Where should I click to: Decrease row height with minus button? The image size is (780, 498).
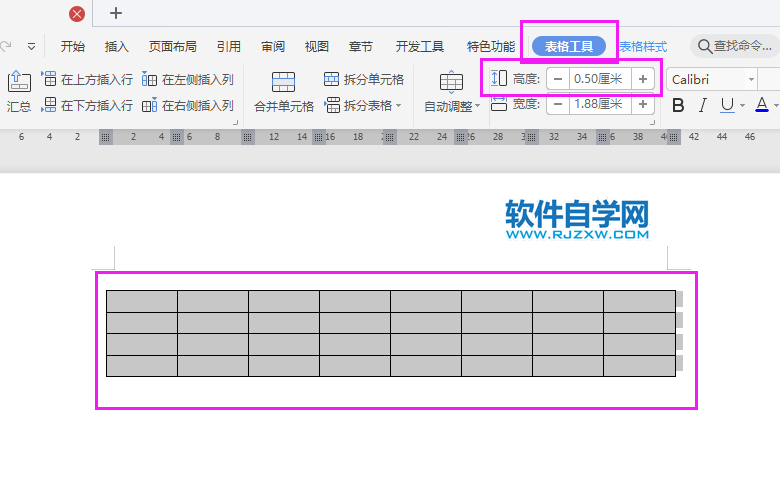click(x=558, y=79)
